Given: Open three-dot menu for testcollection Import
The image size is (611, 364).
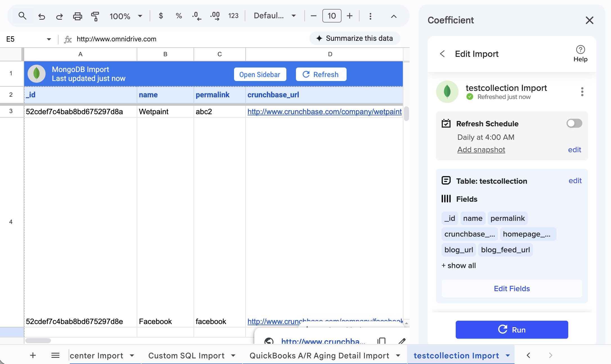Looking at the screenshot, I should [582, 92].
